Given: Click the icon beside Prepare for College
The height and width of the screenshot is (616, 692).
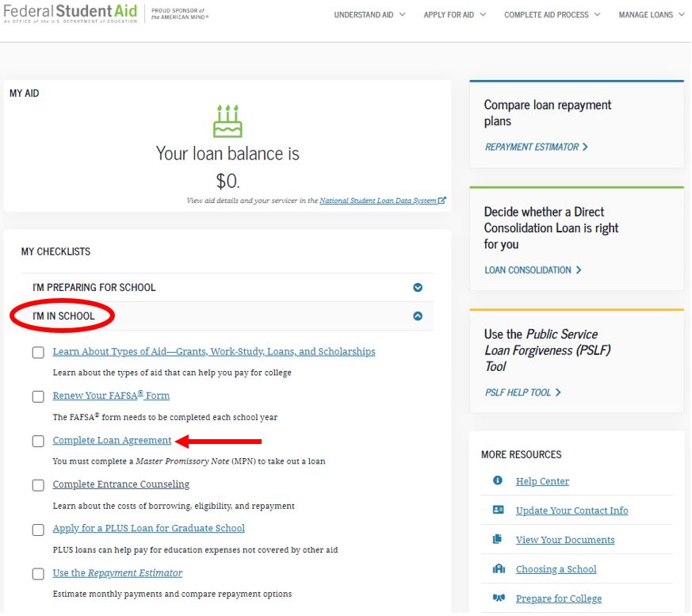Looking at the screenshot, I should click(499, 598).
